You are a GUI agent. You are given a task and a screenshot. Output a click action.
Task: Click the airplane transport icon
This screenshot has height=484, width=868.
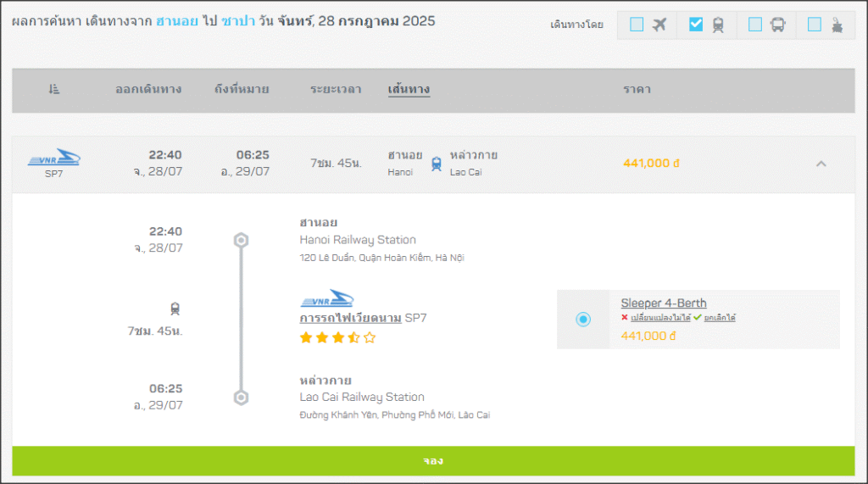click(659, 25)
